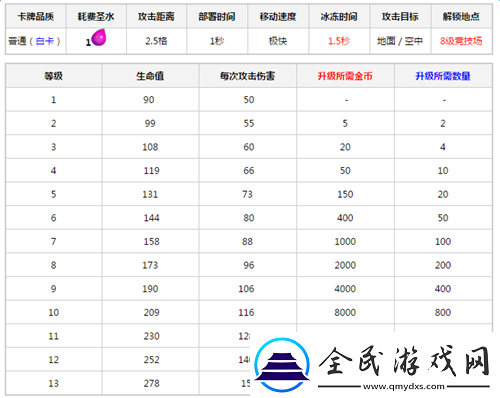Click level number 13 in first column
Screen dimensions: 500x398
click(54, 384)
